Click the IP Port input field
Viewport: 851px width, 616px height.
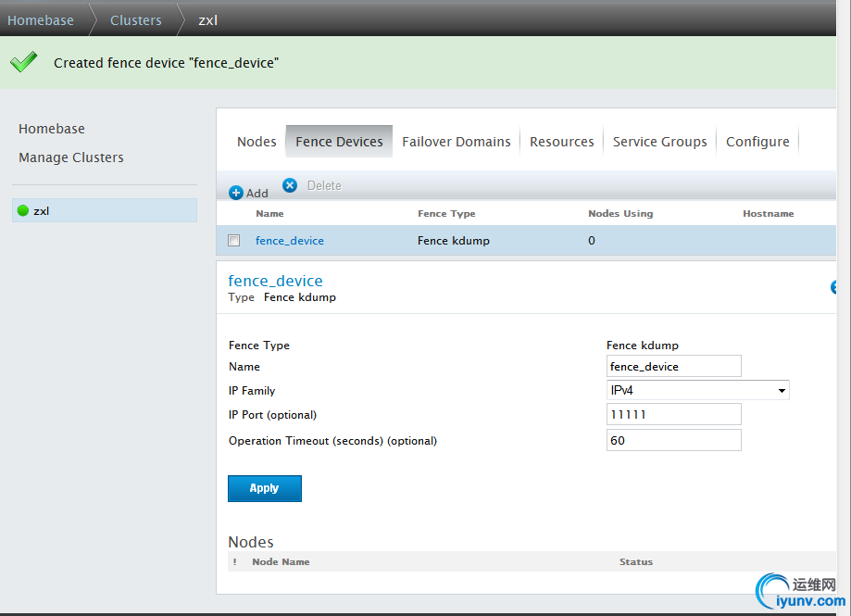click(x=673, y=415)
